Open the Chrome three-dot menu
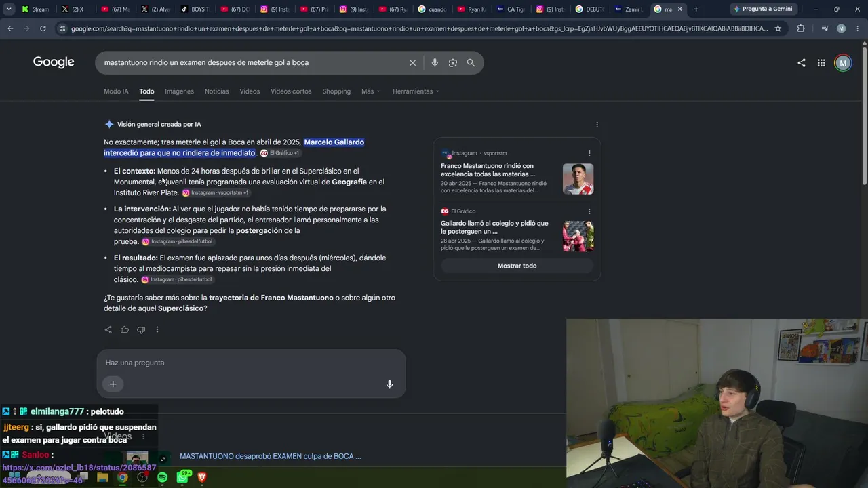Image resolution: width=868 pixels, height=488 pixels. [x=858, y=28]
